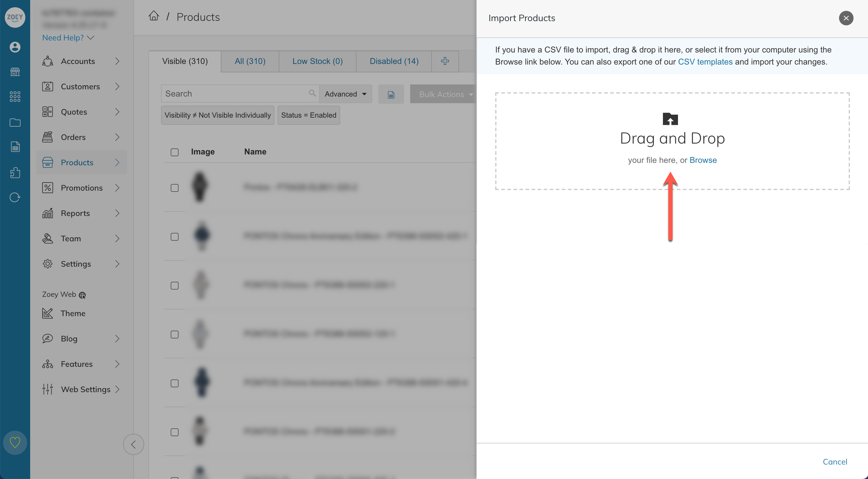This screenshot has height=479, width=868.
Task: Open the user profile icon in the left rail
Action: (15, 47)
